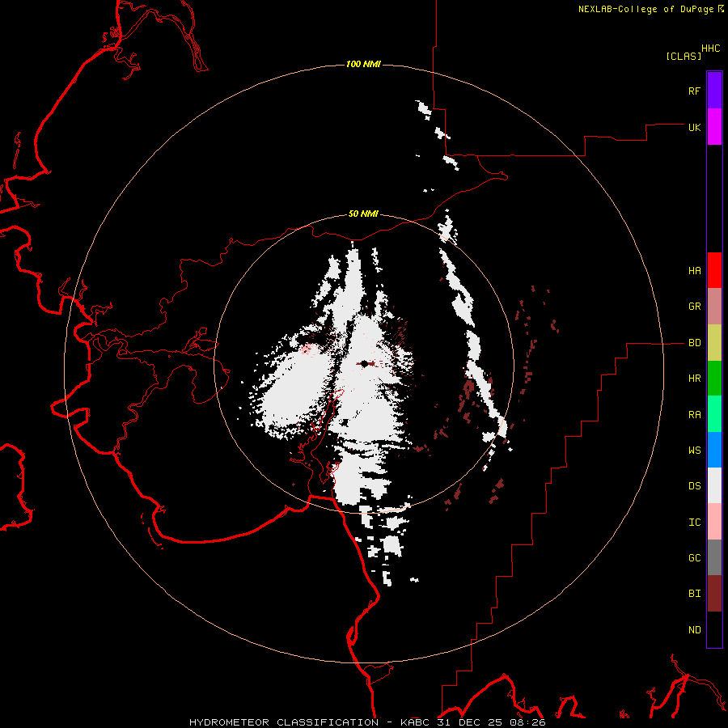728x728 pixels.
Task: Click the GC gray legend swatch
Action: (x=714, y=557)
